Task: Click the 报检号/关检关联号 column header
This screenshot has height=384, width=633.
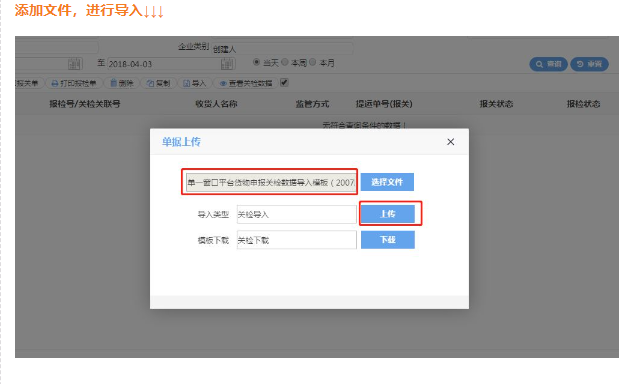Action: point(85,104)
